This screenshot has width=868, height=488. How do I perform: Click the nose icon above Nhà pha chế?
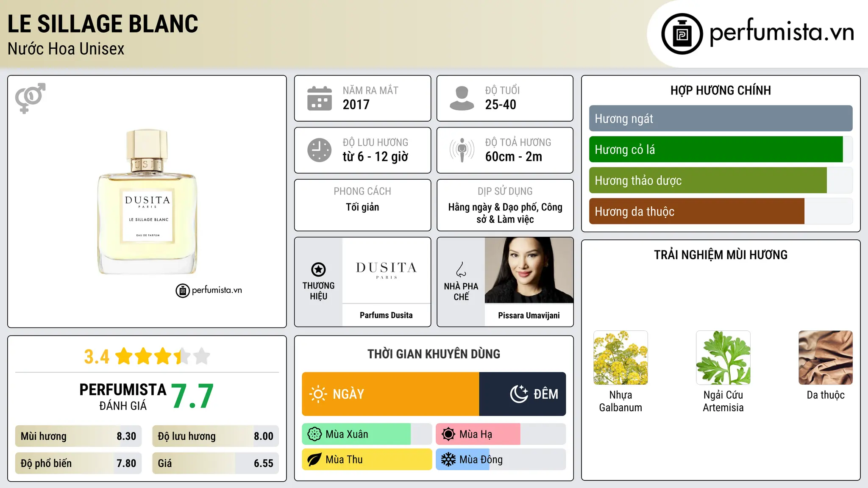pyautogui.click(x=461, y=269)
